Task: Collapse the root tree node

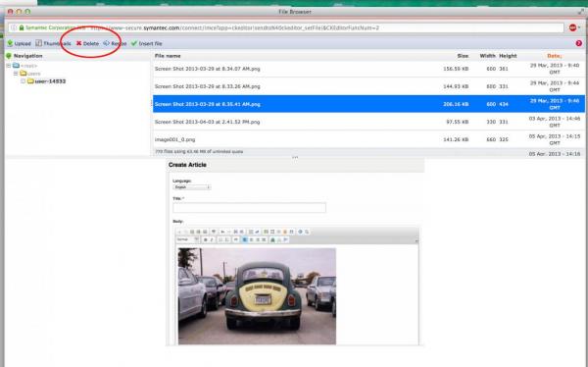Action: pyautogui.click(x=8, y=66)
